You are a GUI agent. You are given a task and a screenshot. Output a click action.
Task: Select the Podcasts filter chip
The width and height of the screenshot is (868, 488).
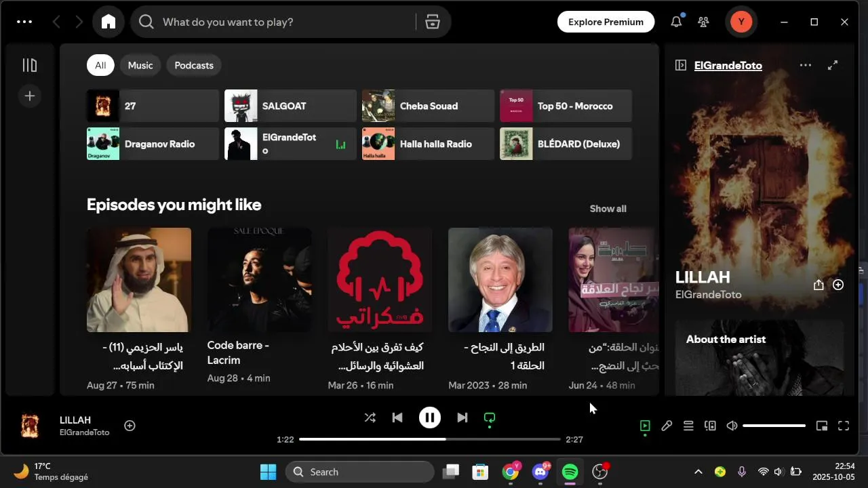[x=194, y=65]
